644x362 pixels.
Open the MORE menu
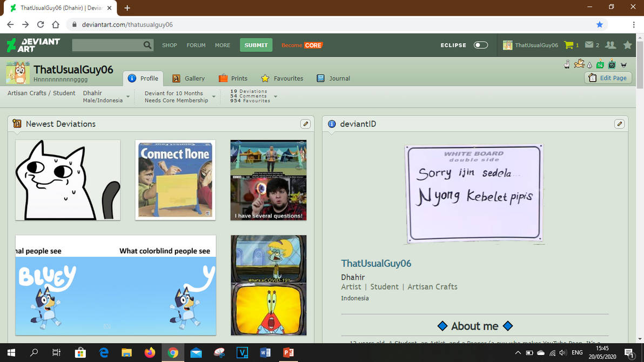223,45
